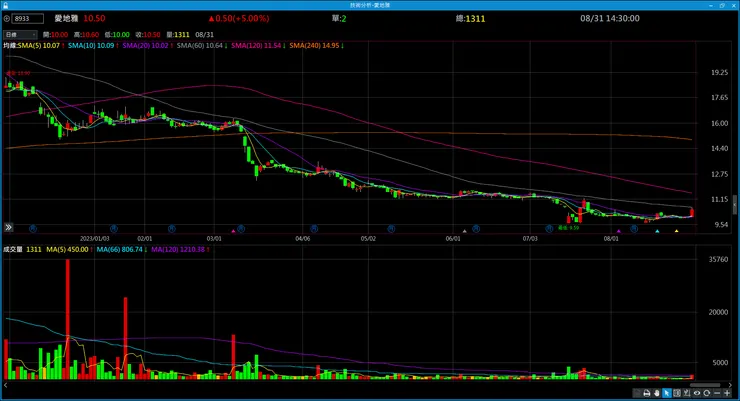Open the indicator settings tool icon
740x401 pixels.
click(687, 393)
